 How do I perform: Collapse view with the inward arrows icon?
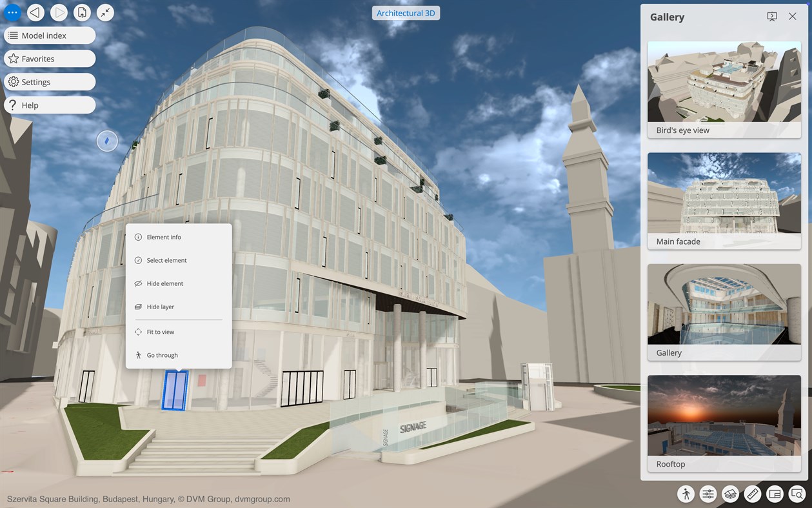[105, 12]
